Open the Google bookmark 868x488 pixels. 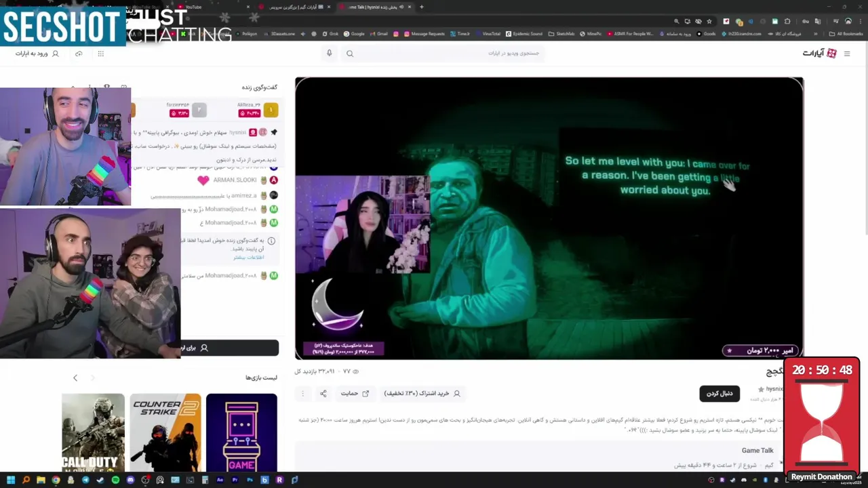tap(354, 34)
